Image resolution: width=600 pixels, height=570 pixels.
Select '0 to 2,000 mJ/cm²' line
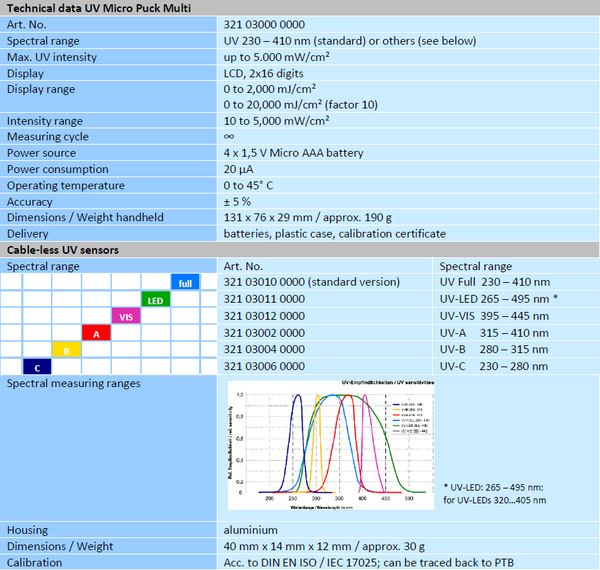tap(269, 89)
